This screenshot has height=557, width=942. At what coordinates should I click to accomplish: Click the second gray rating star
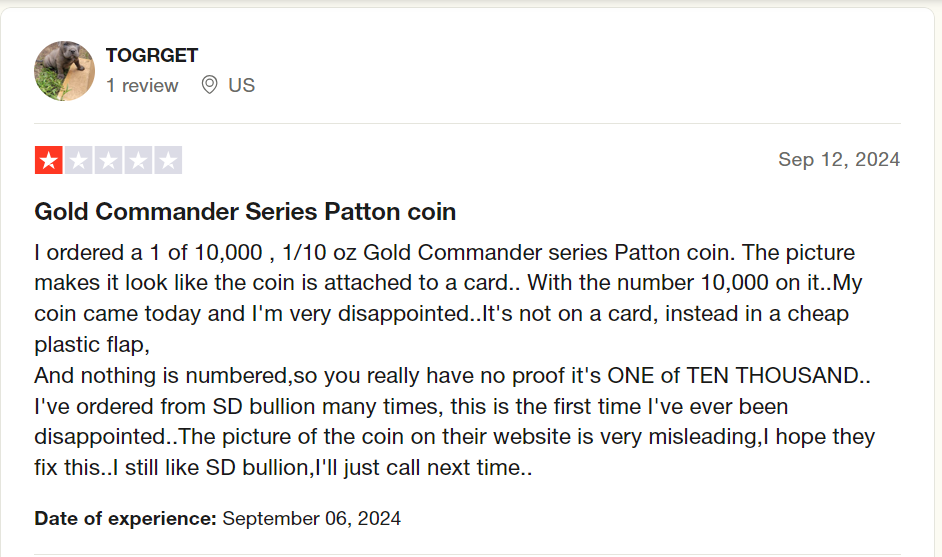[x=79, y=160]
